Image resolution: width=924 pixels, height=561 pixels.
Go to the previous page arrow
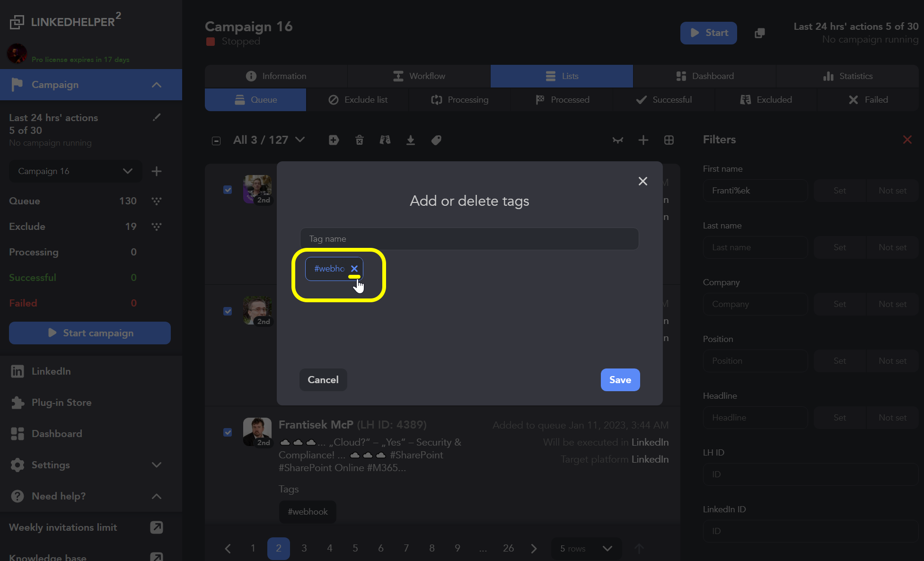click(x=228, y=548)
